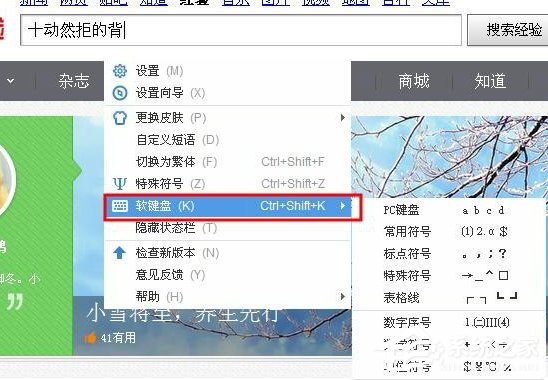The height and width of the screenshot is (380, 548).
Task: Click the up-arrow icon beside 检查新版本
Action: point(120,253)
